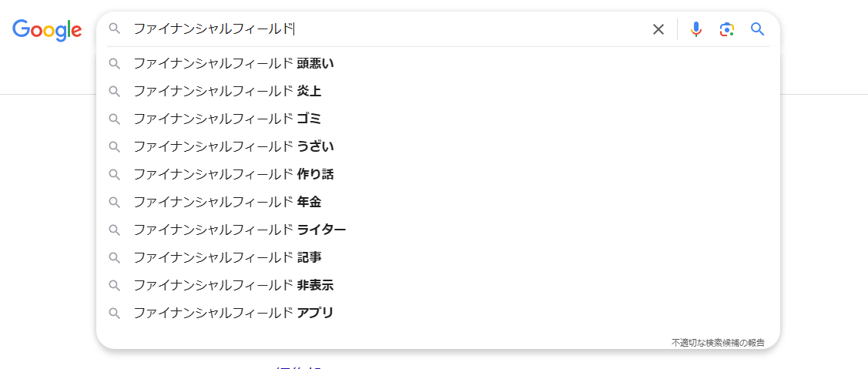Start voice search with microphone icon
The height and width of the screenshot is (369, 868).
(696, 29)
